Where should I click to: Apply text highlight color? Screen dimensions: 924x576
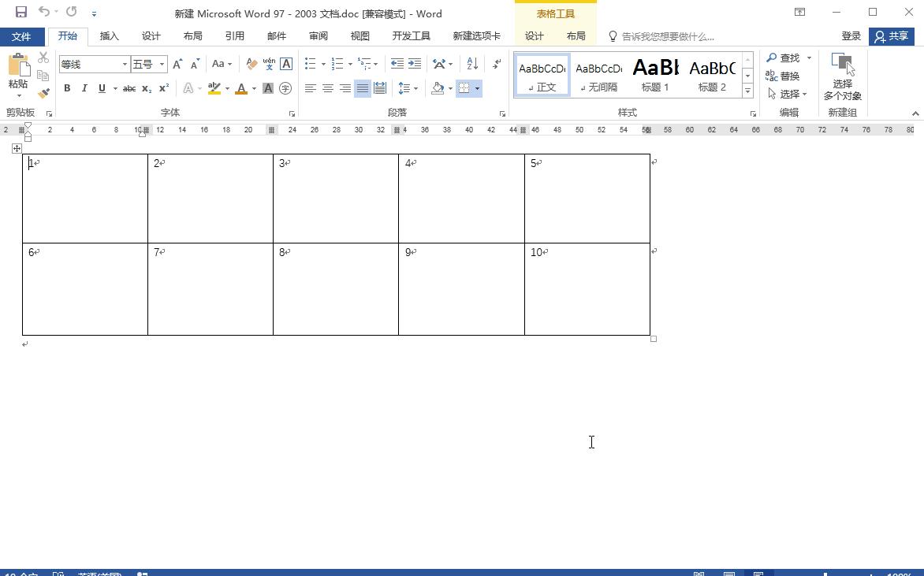(x=214, y=88)
